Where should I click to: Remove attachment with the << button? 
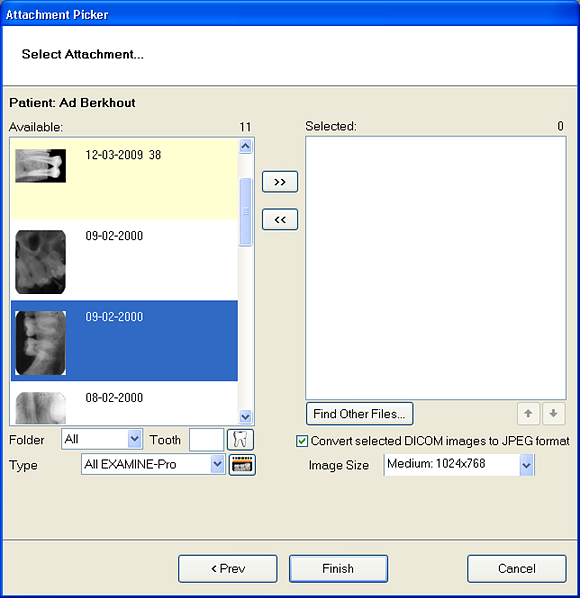click(x=280, y=219)
